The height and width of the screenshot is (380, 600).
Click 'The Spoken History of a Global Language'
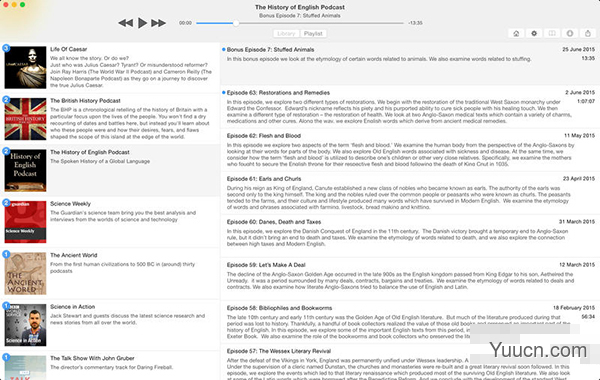(x=100, y=161)
